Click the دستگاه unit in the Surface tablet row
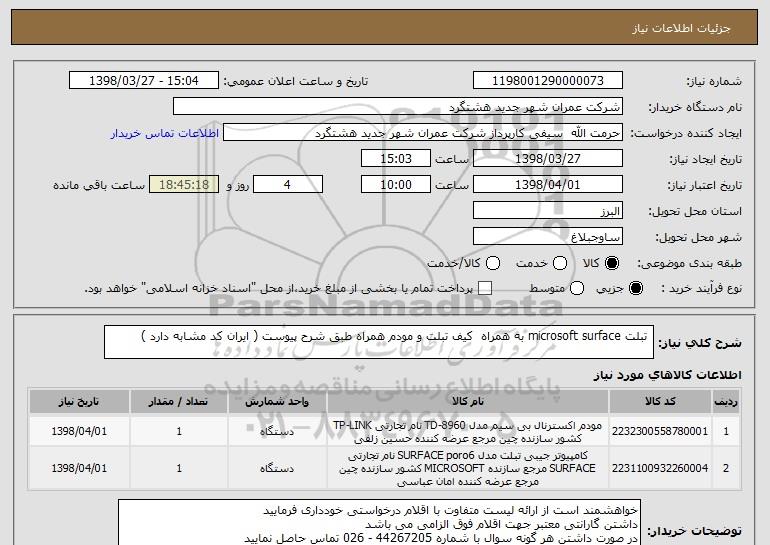The height and width of the screenshot is (545, 770). click(277, 468)
